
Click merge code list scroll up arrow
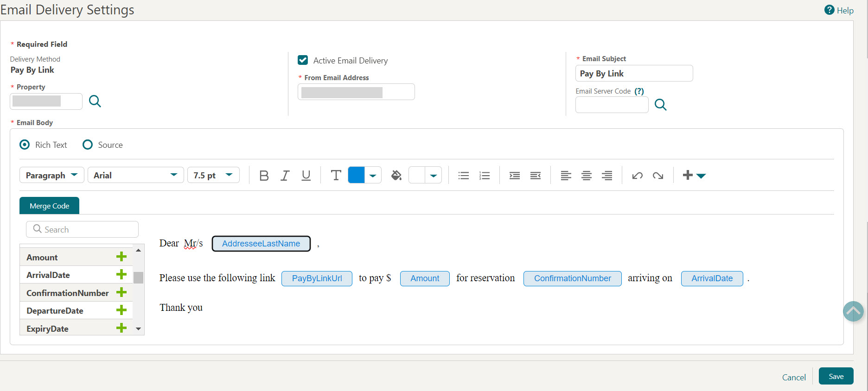coord(138,250)
